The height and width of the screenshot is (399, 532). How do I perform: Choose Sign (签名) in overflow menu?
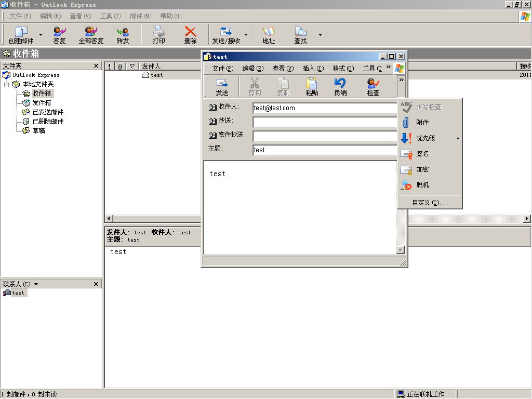(x=430, y=154)
